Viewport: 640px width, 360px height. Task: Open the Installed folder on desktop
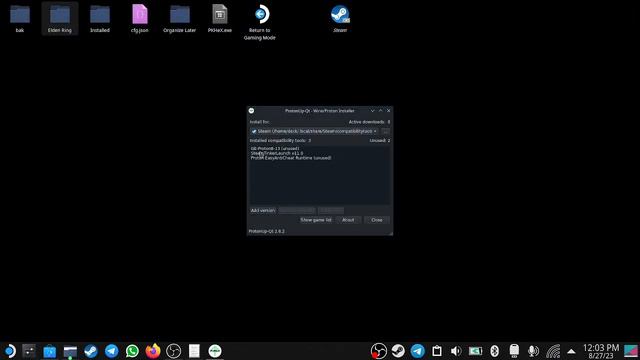point(100,18)
